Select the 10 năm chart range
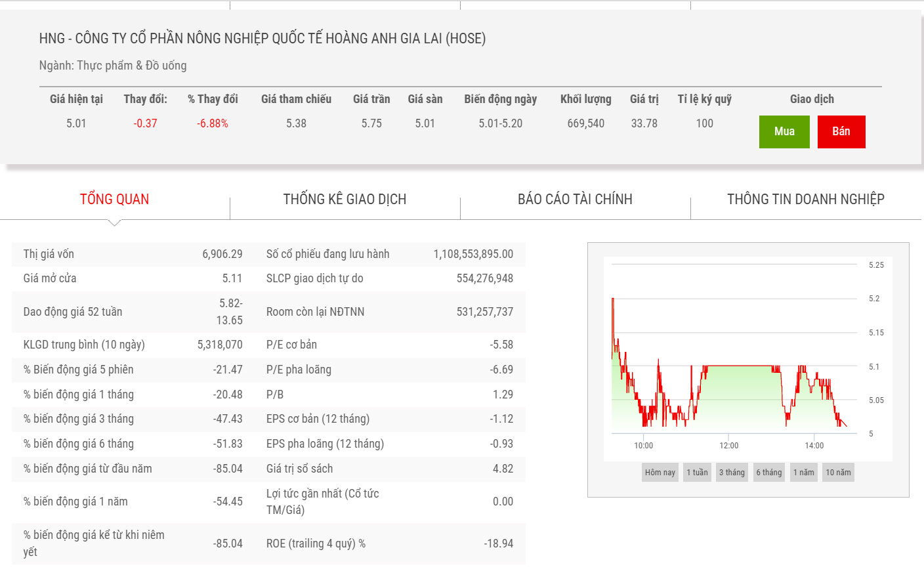This screenshot has width=924, height=577. pyautogui.click(x=838, y=473)
